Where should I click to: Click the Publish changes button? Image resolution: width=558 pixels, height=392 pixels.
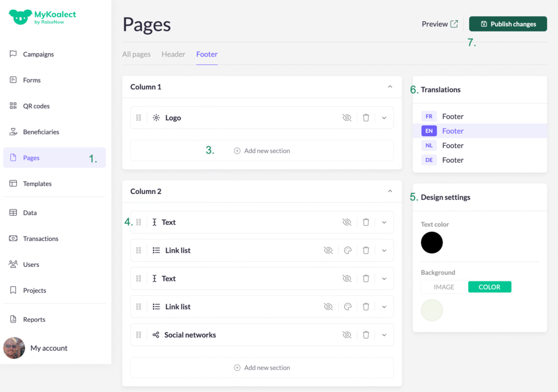click(x=508, y=24)
